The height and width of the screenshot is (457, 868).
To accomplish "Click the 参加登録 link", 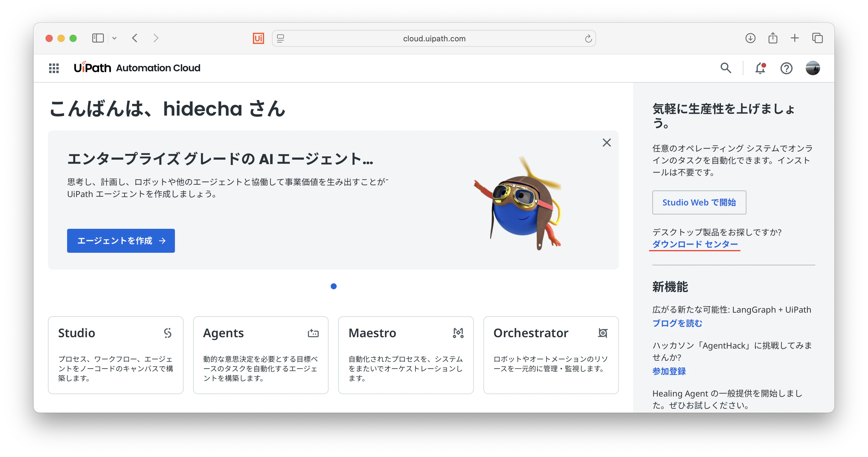I will click(669, 371).
